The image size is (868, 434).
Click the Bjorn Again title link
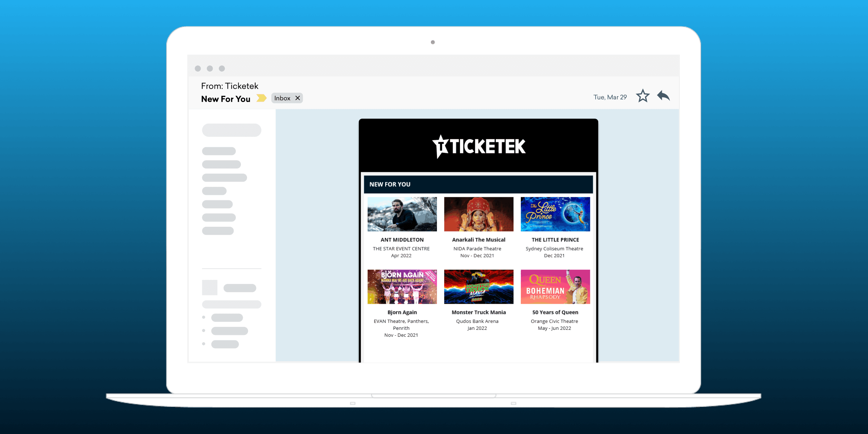click(x=402, y=312)
